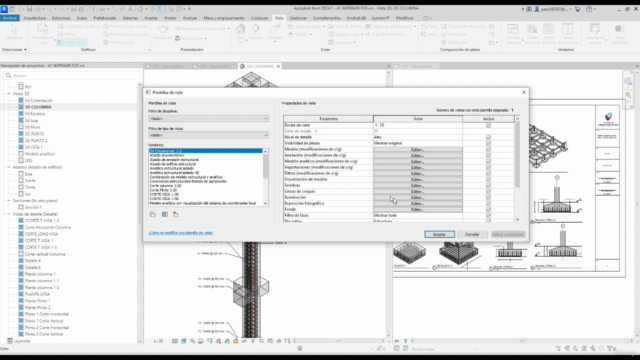This screenshot has height=360, width=640.
Task: Toggle the Incluir checkbox for Iluminación
Action: click(x=488, y=197)
